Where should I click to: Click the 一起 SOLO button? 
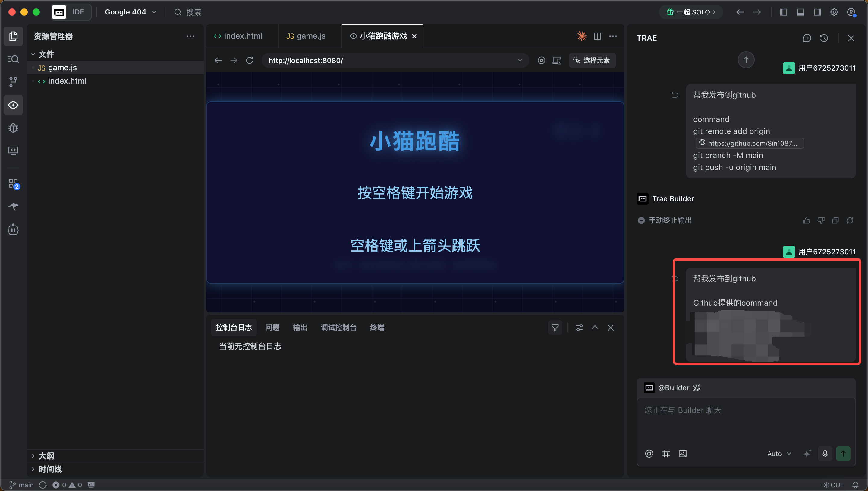[691, 12]
